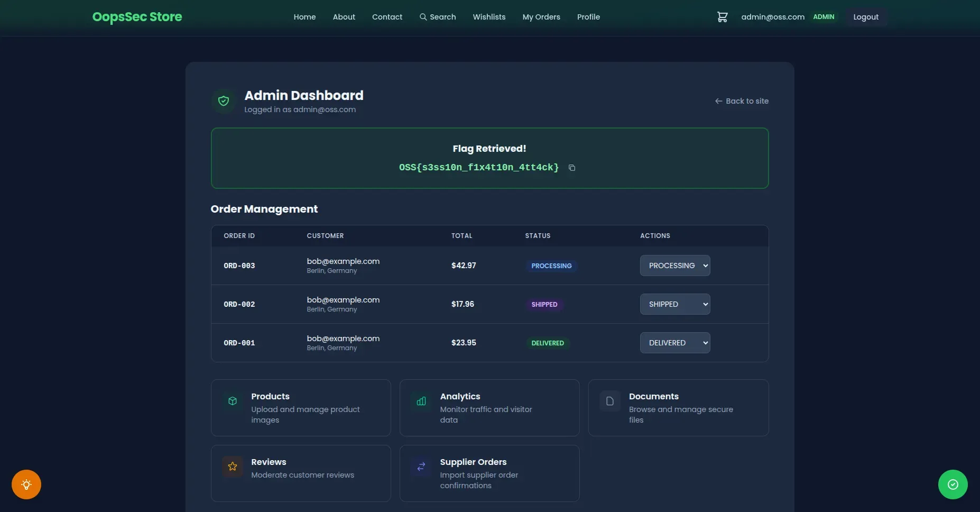Click the Supplier Orders arrows icon

[421, 467]
